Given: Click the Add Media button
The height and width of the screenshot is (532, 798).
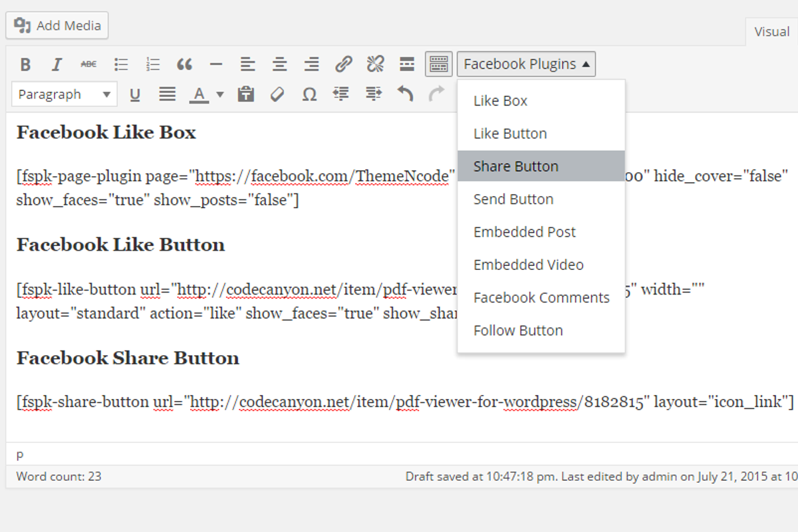Looking at the screenshot, I should (57, 25).
